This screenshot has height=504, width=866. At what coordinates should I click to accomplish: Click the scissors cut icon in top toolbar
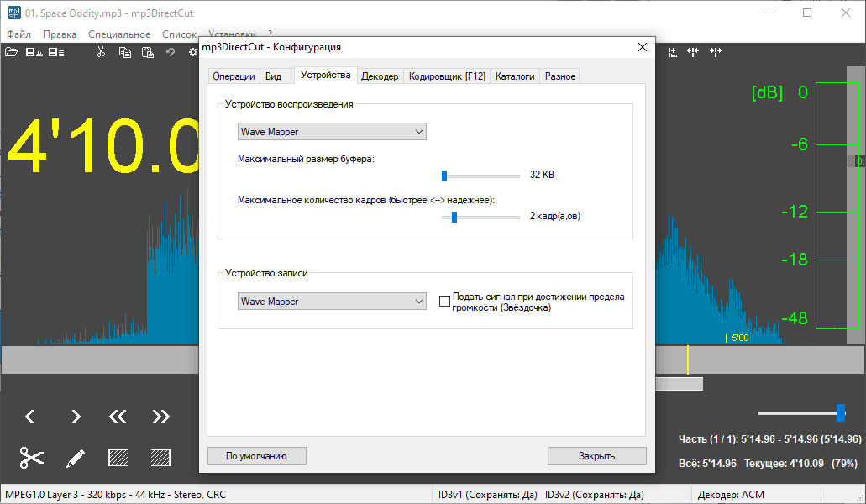pos(101,52)
